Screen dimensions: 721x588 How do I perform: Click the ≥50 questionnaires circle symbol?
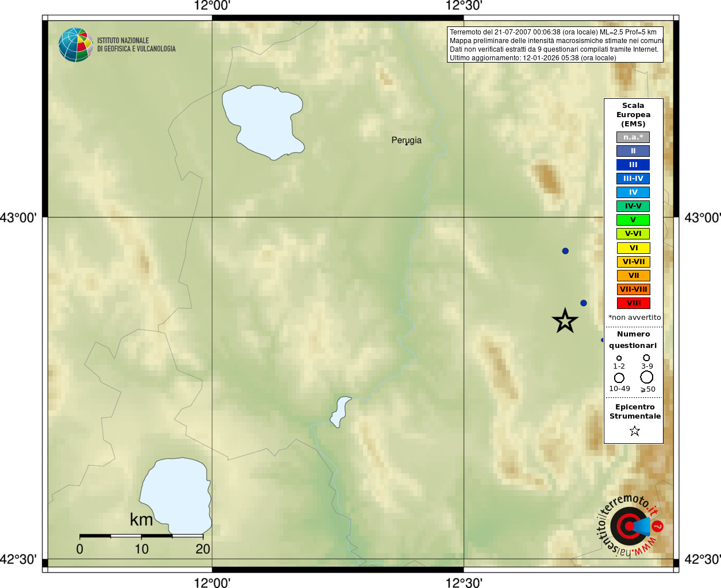[647, 377]
